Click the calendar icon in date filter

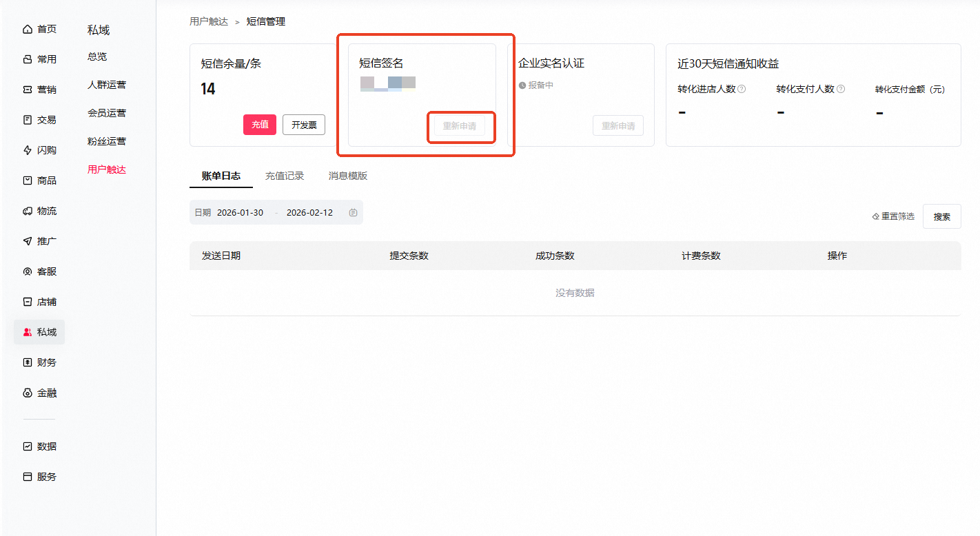click(x=353, y=213)
